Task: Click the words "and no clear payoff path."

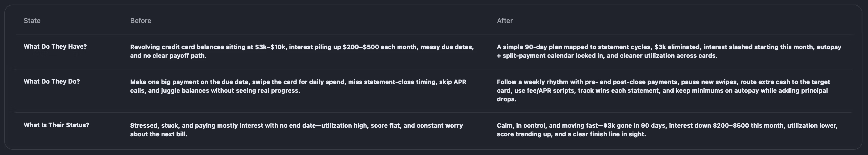Action: pyautogui.click(x=168, y=56)
